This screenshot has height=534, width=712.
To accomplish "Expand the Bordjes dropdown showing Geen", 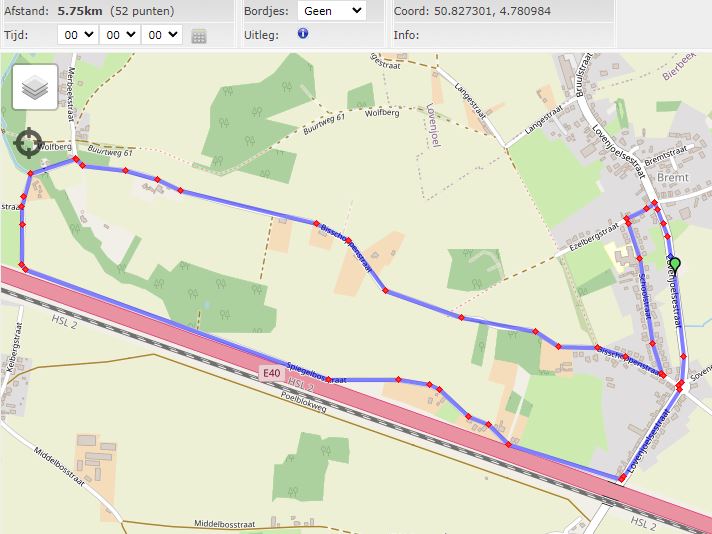I will (x=331, y=11).
